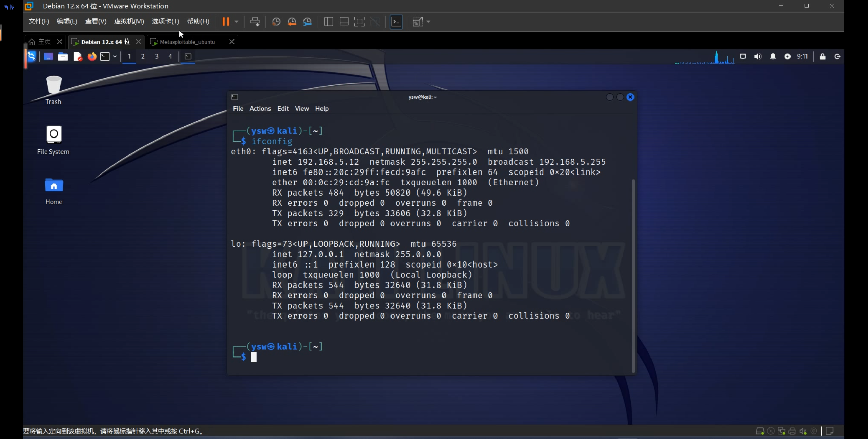Open the 虚拟机(M) menu

tap(129, 21)
